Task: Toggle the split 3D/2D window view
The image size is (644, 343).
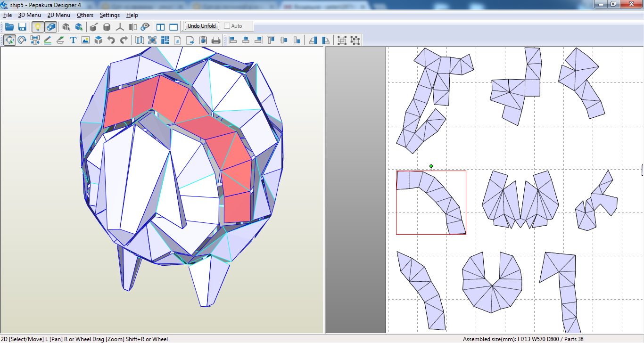Action: click(x=160, y=26)
